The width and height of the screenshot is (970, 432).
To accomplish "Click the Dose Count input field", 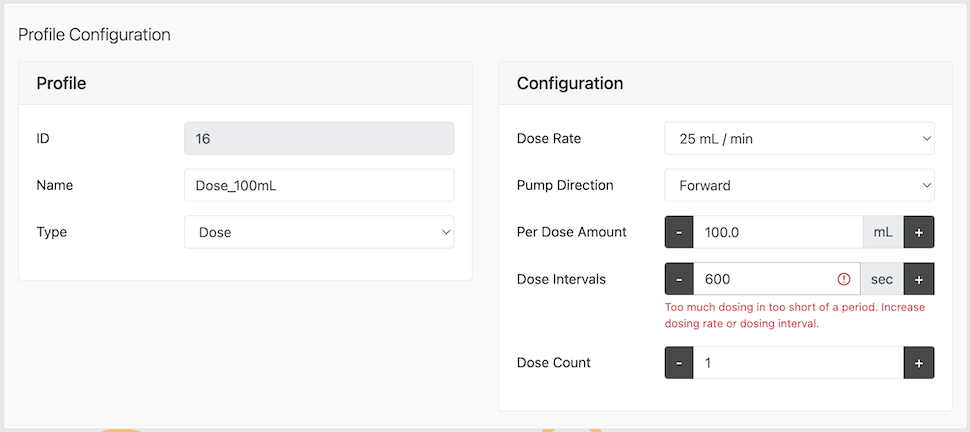I will tap(798, 363).
